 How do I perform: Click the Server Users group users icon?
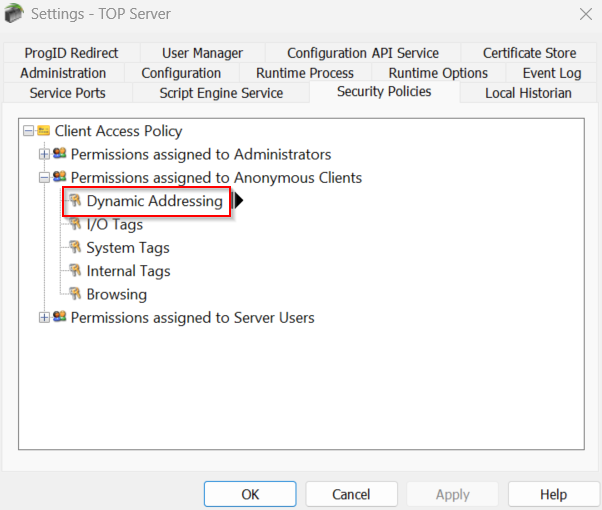tap(60, 317)
